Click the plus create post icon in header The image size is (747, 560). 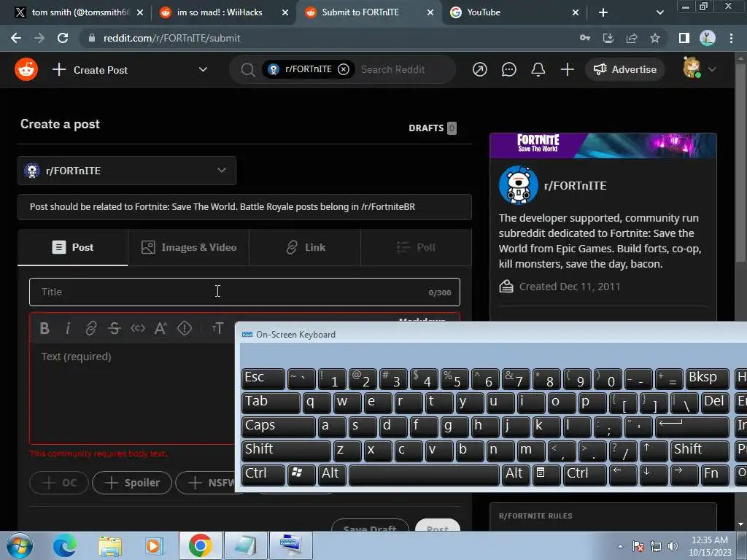tap(567, 69)
